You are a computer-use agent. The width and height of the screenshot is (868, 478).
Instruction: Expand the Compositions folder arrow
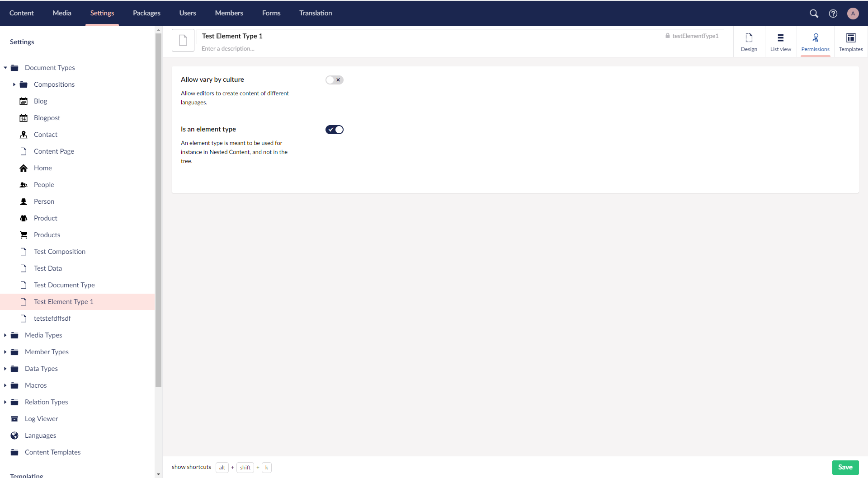(x=14, y=84)
